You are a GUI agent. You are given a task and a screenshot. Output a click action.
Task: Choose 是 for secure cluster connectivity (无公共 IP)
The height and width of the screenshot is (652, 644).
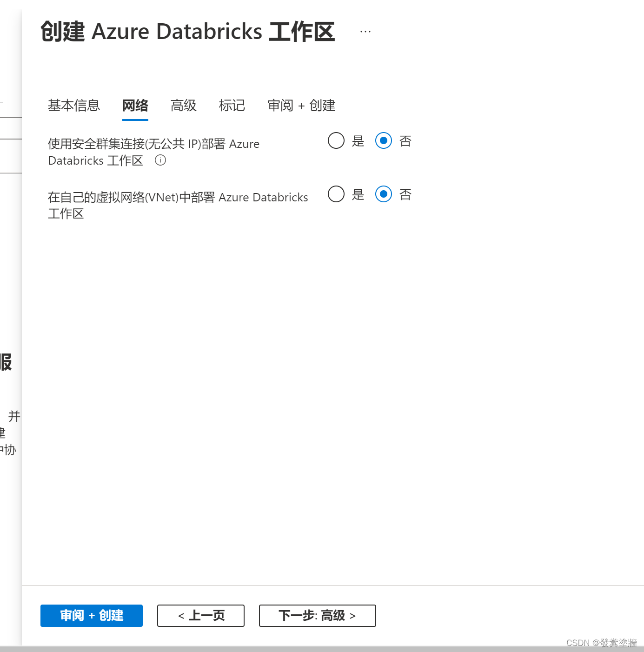[x=336, y=140]
